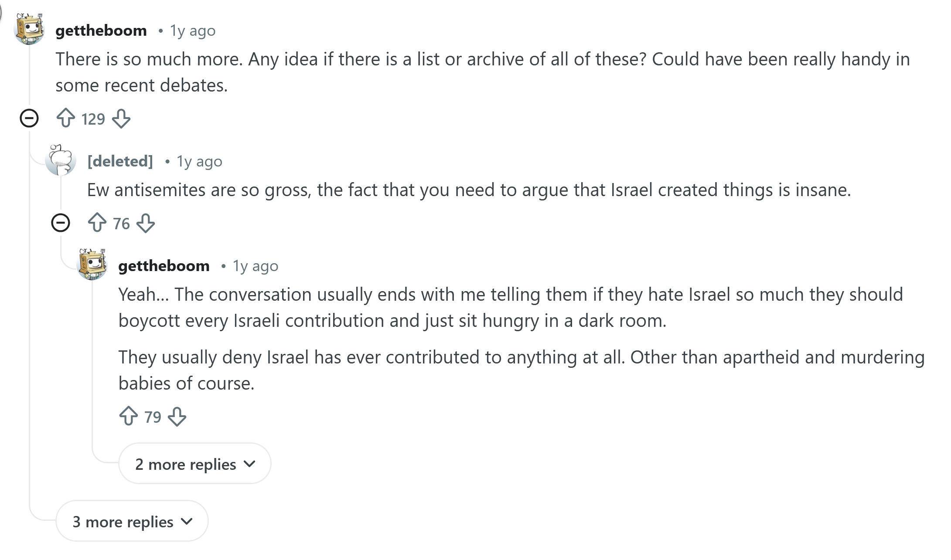This screenshot has width=951, height=560.
Task: Expand the 3 more replies button
Action: pyautogui.click(x=132, y=521)
